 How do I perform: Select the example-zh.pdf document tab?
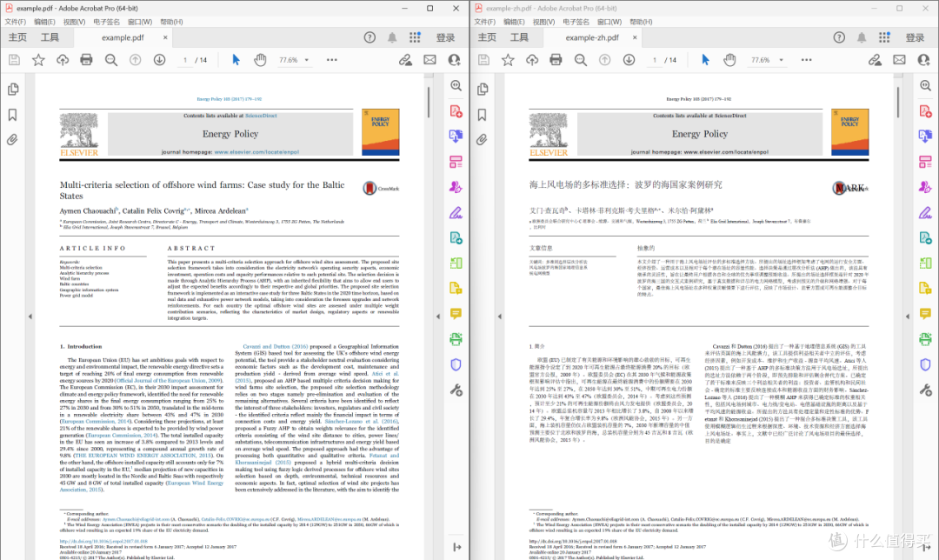(592, 37)
